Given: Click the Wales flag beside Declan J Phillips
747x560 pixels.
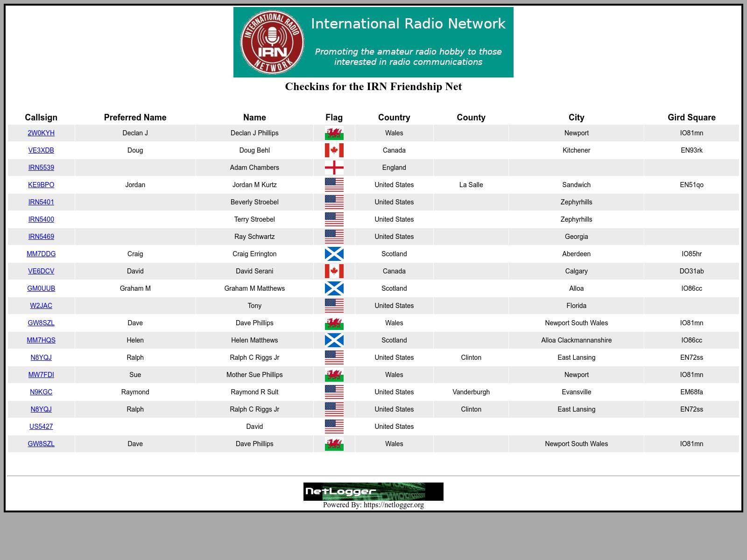Looking at the screenshot, I should [x=334, y=133].
